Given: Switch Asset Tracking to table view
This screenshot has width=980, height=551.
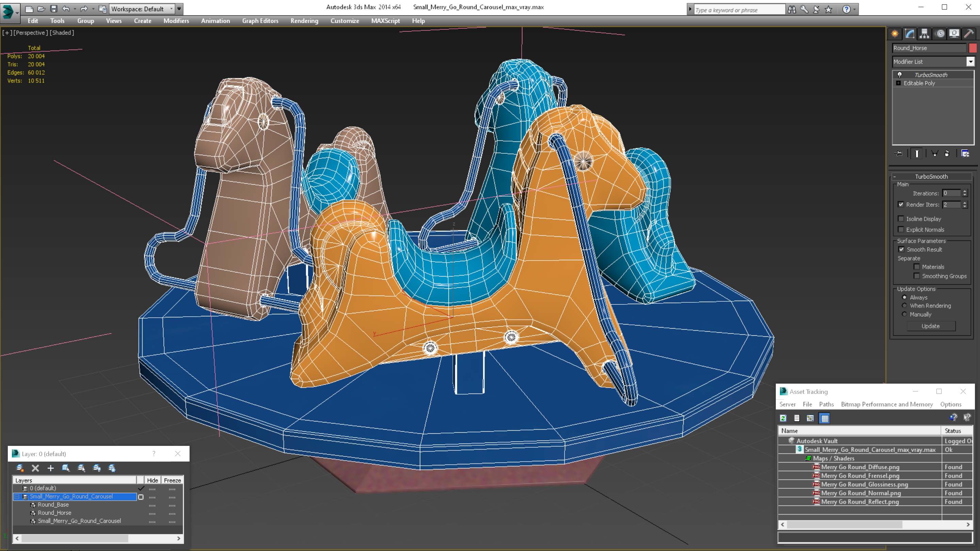Looking at the screenshot, I should 824,418.
